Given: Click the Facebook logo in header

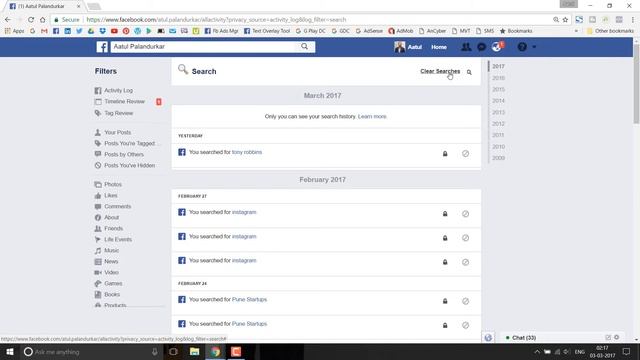Looking at the screenshot, I should [102, 47].
